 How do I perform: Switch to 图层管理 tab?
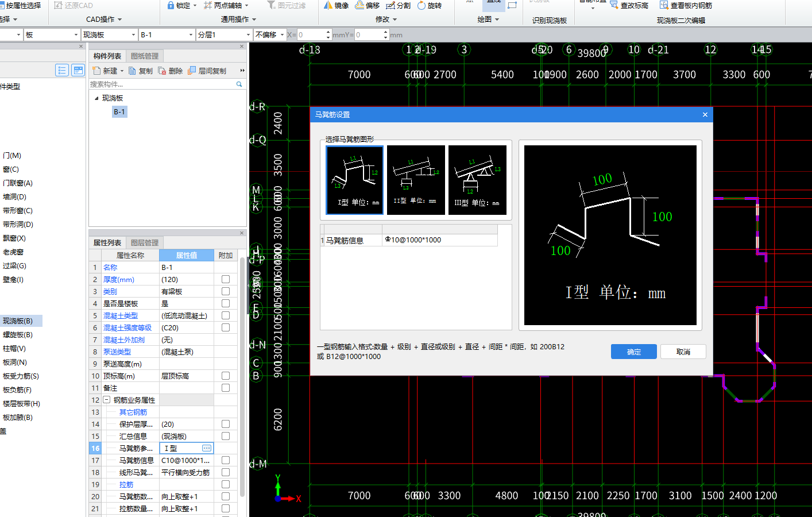145,242
